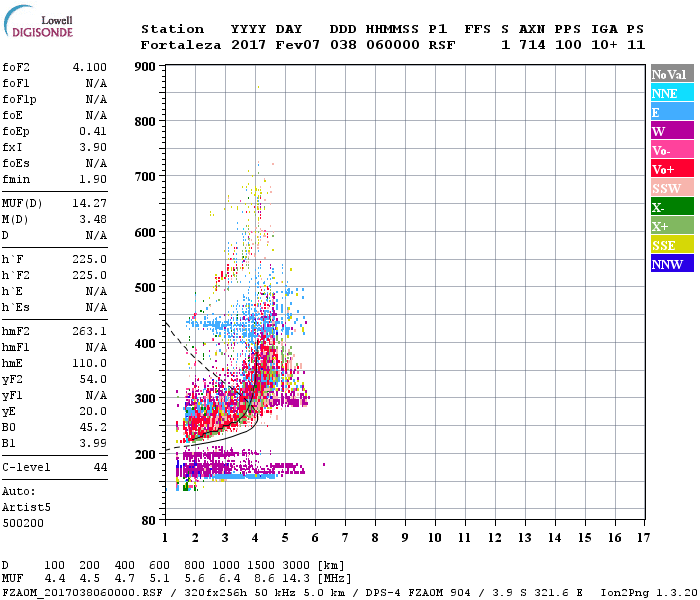The height and width of the screenshot is (600, 700).
Task: Click the day-of-year value 038
Action: coord(343,45)
